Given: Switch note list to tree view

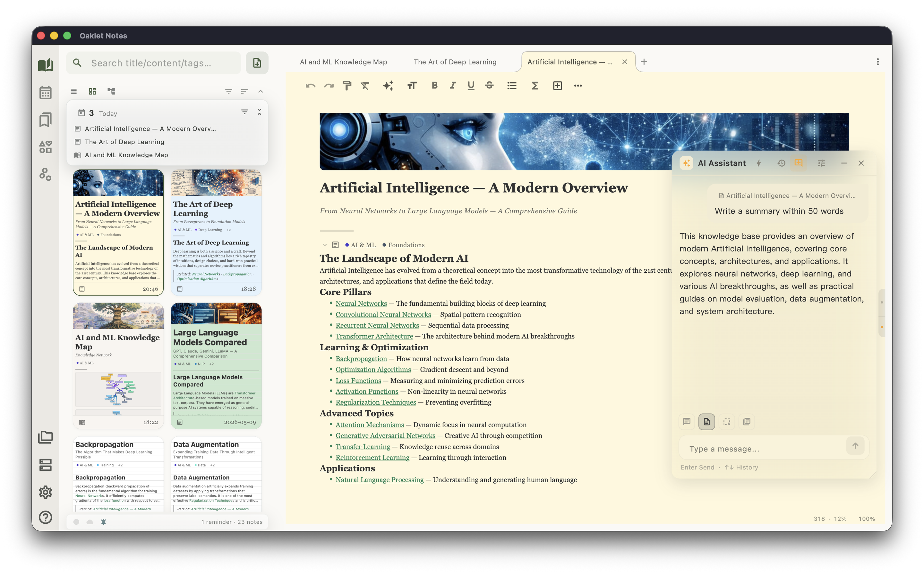Looking at the screenshot, I should pyautogui.click(x=111, y=91).
